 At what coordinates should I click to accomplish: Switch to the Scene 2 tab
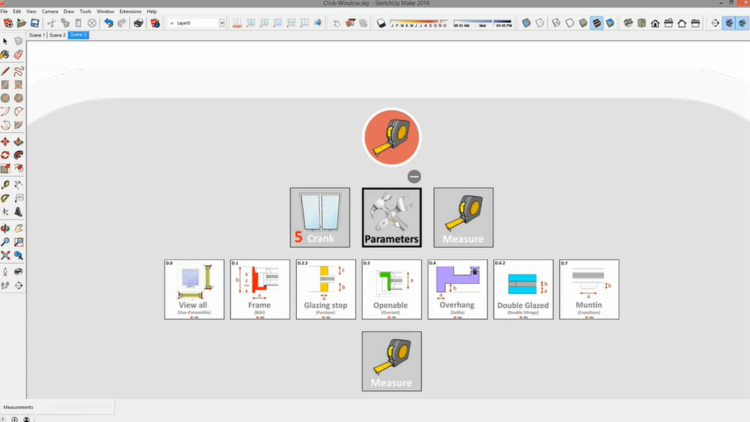pos(57,35)
